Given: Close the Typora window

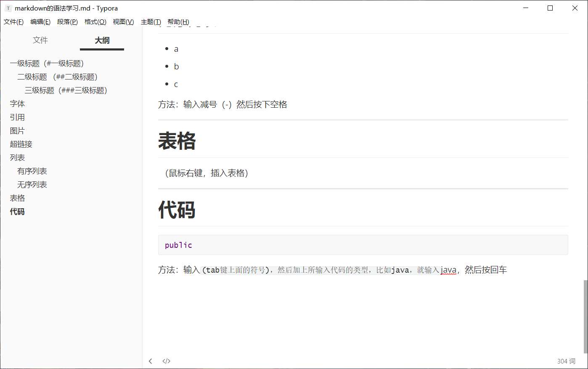Looking at the screenshot, I should (x=575, y=8).
